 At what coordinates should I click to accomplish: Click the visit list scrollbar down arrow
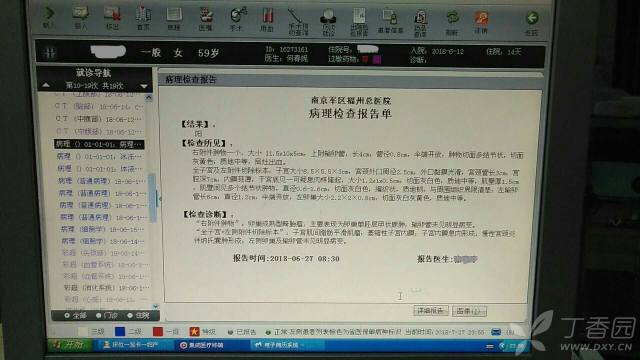(156, 306)
